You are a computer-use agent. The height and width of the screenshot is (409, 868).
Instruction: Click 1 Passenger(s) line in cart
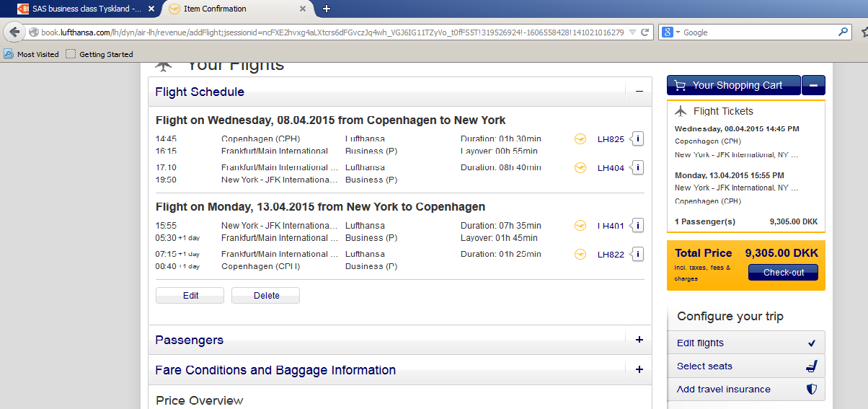pos(746,221)
